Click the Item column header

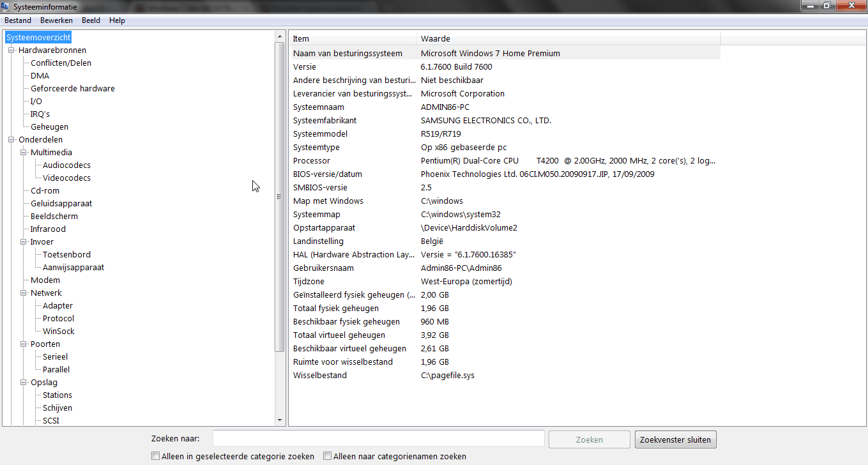(x=353, y=39)
